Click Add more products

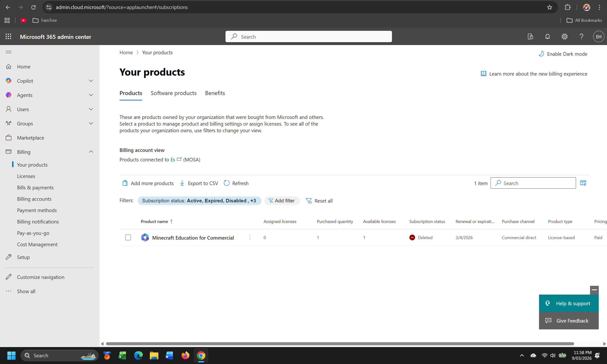pyautogui.click(x=148, y=183)
